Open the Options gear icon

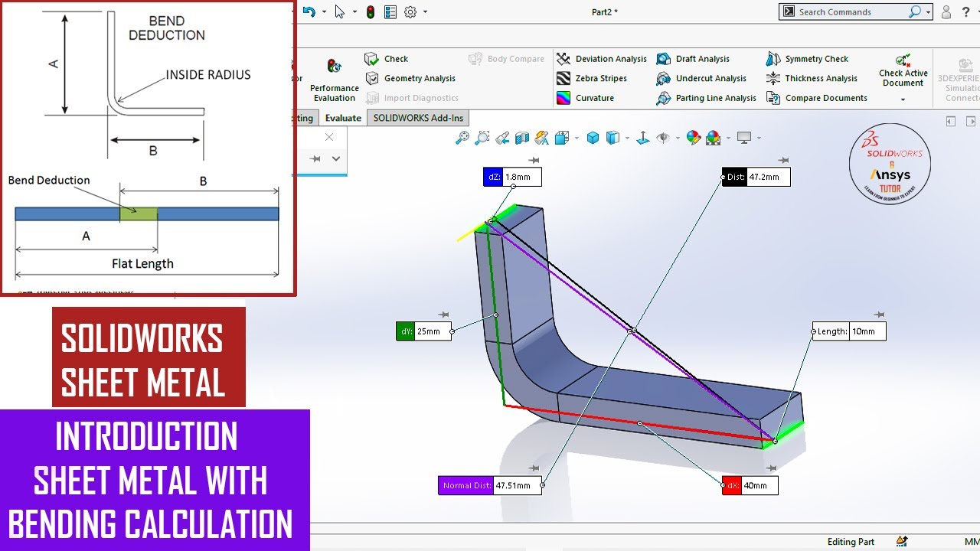pyautogui.click(x=410, y=11)
